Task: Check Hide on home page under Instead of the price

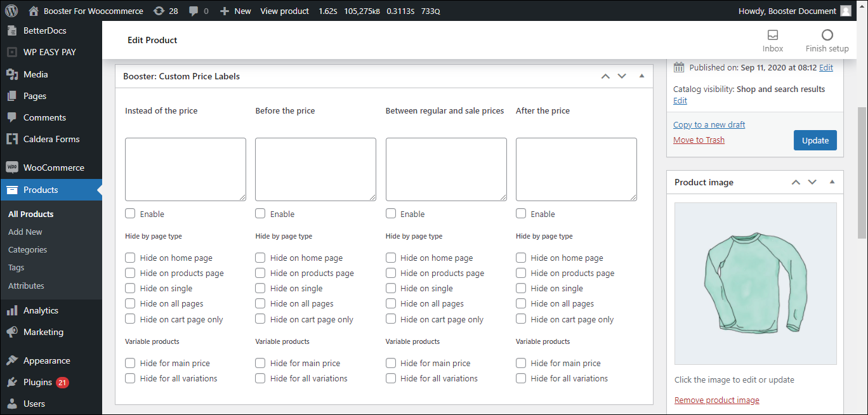Action: click(130, 258)
